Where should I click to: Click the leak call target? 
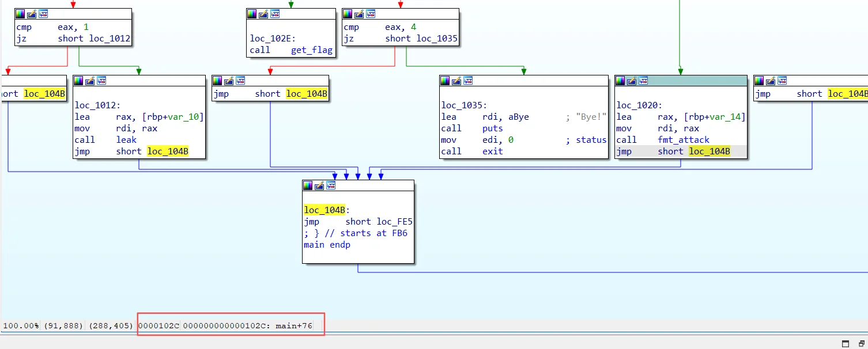[126, 140]
